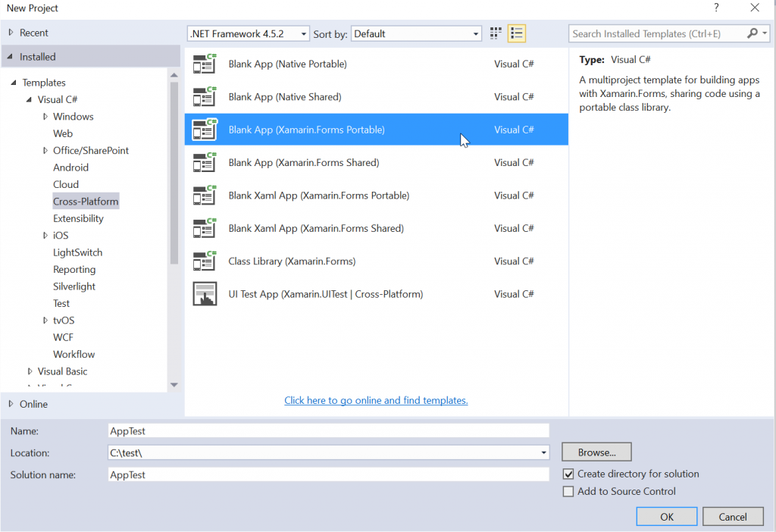Open the .NET Framework 4.5.2 dropdown
Screen dimensions: 776x532
249,33
